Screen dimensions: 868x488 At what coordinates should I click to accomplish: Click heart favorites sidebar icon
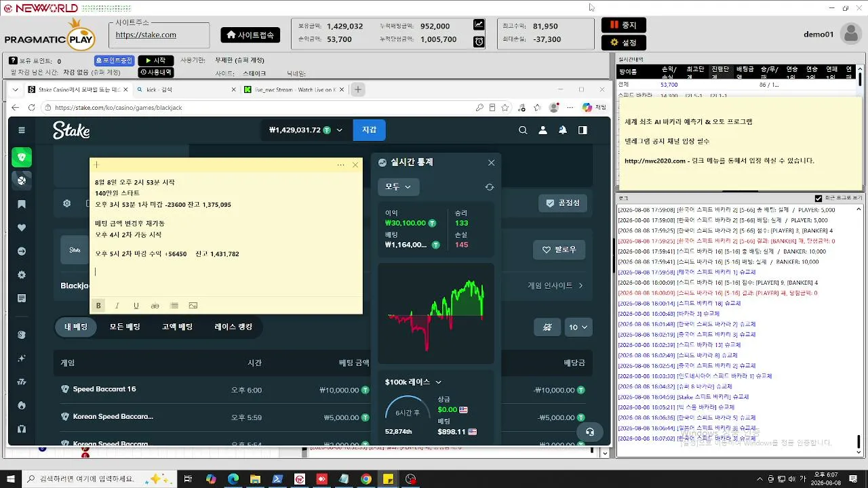point(22,228)
